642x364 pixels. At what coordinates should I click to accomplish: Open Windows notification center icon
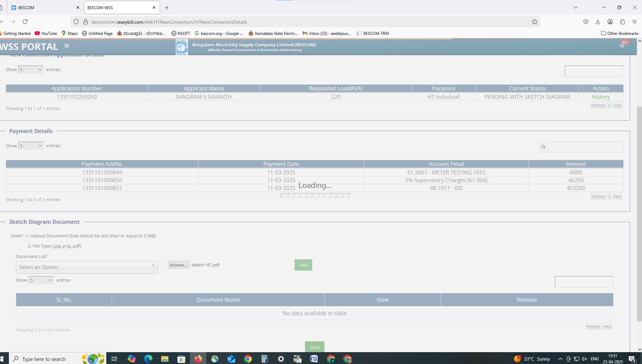632,359
